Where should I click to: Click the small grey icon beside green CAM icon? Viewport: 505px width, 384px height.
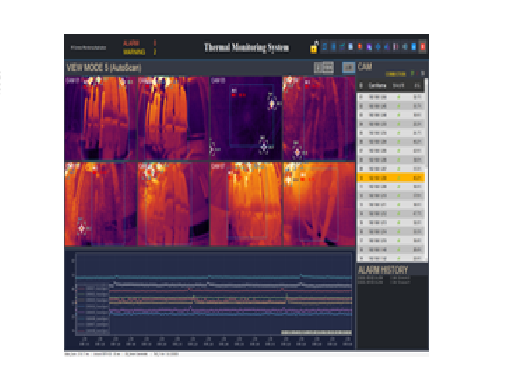tap(423, 73)
